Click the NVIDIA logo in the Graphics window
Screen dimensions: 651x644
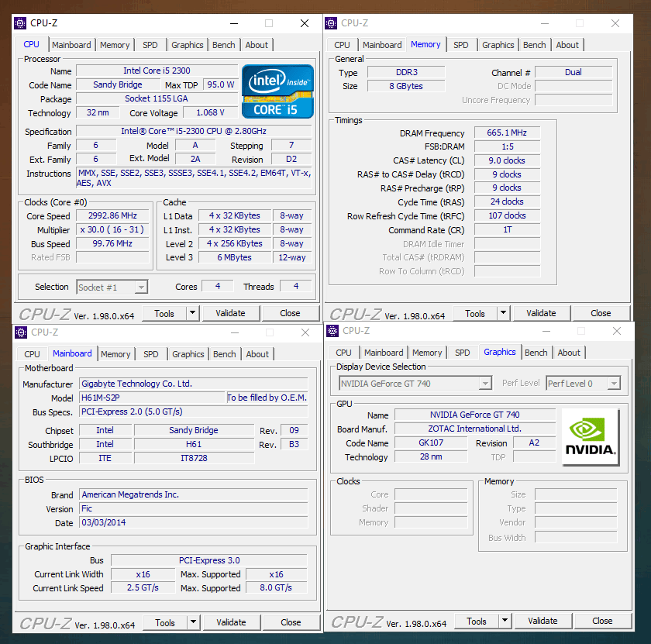591,437
